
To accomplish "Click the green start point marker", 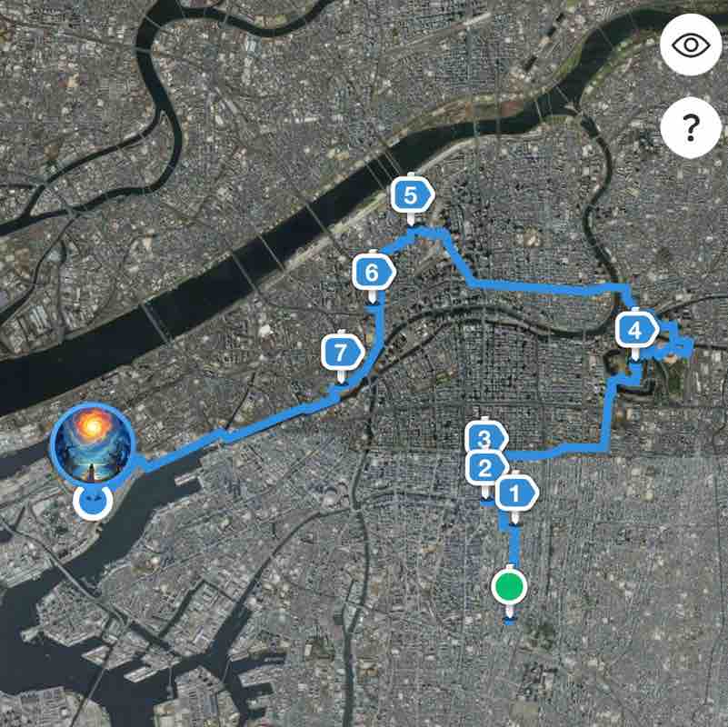I will [509, 586].
